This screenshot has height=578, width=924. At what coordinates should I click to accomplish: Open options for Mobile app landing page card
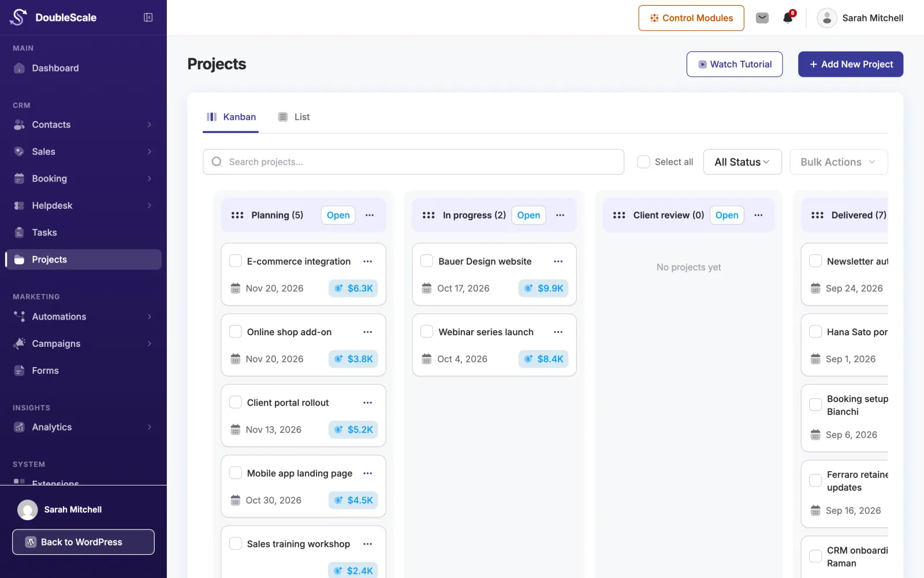click(x=368, y=473)
